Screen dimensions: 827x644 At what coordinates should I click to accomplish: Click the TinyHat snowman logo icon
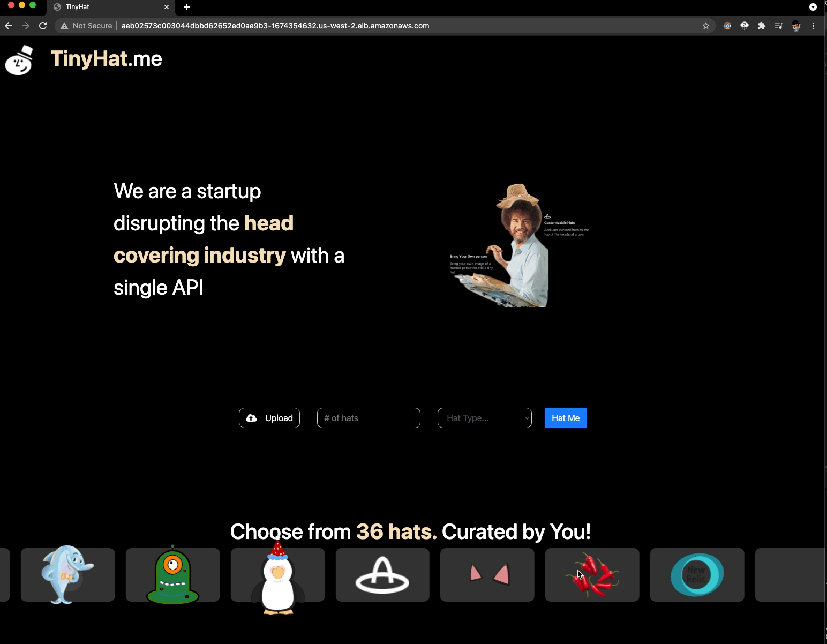point(19,60)
